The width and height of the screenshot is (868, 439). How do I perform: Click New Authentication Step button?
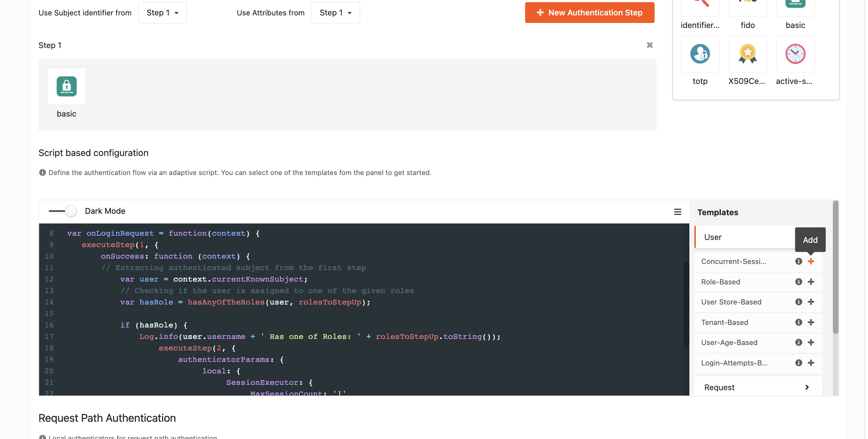click(x=589, y=13)
